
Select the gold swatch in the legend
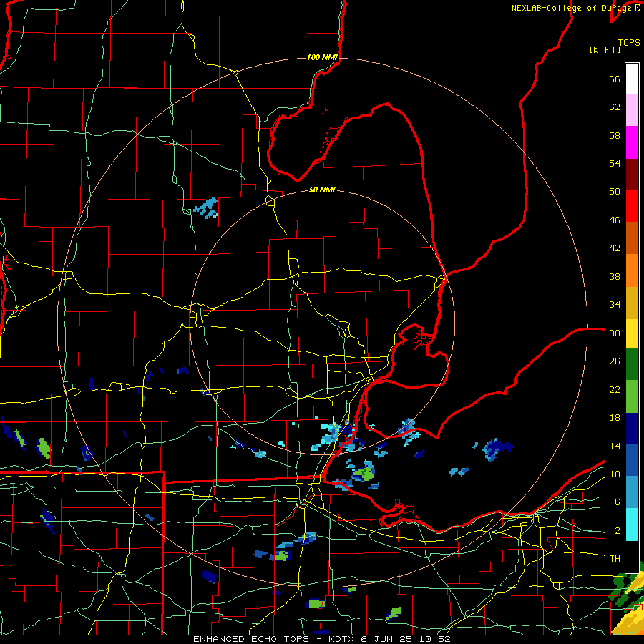632,303
